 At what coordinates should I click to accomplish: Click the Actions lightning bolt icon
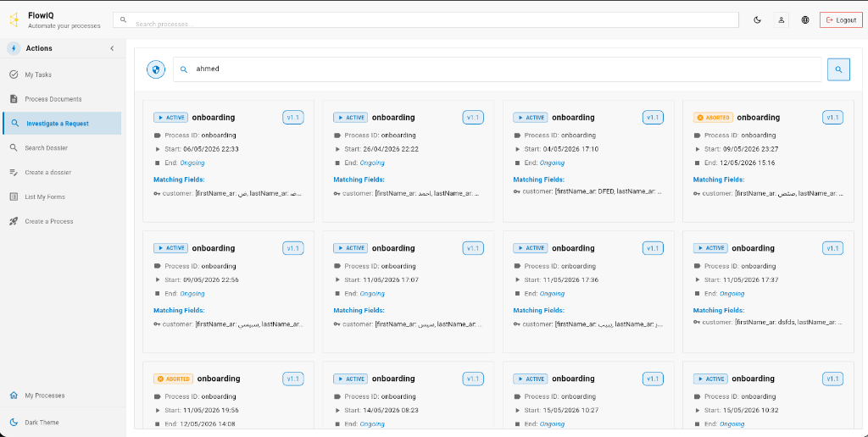coord(14,48)
